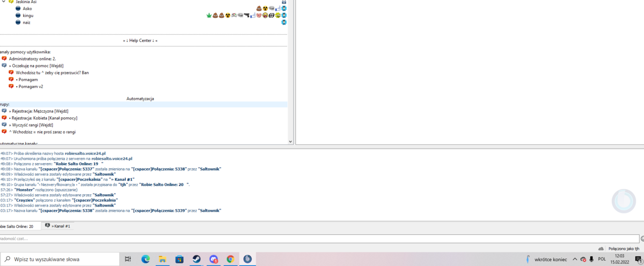Open the Help Center spacer channel
Screen dimensions: 644x266
tap(141, 41)
